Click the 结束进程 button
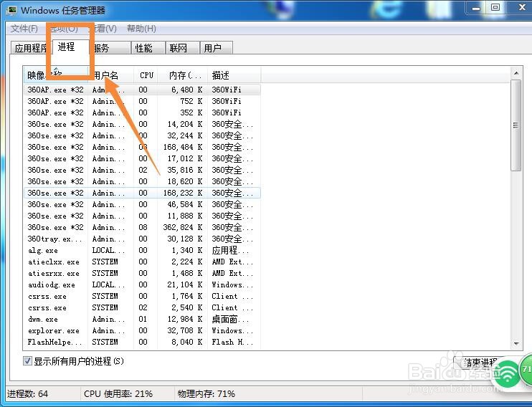Screen dimensions: 532x407 479,362
